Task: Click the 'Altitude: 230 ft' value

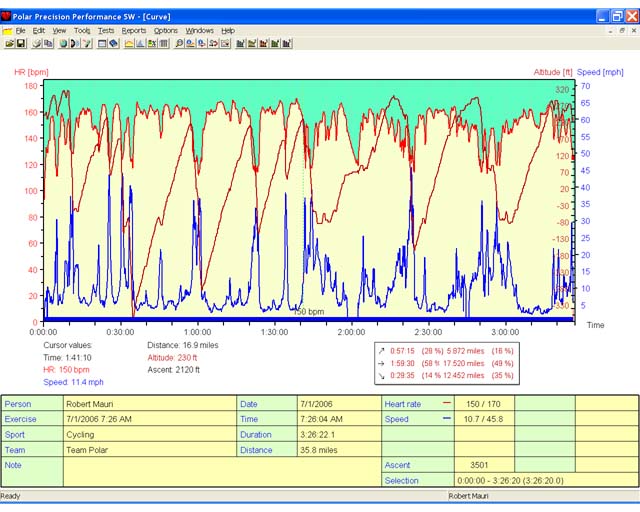Action: (172, 358)
